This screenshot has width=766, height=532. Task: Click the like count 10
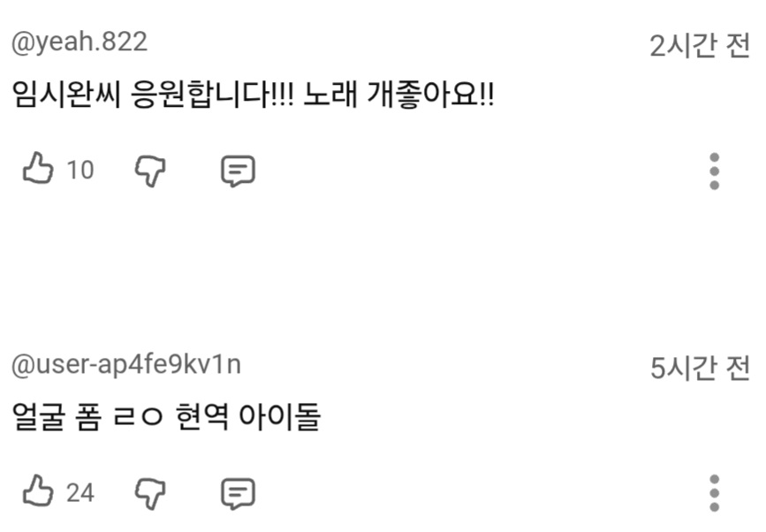coord(80,170)
